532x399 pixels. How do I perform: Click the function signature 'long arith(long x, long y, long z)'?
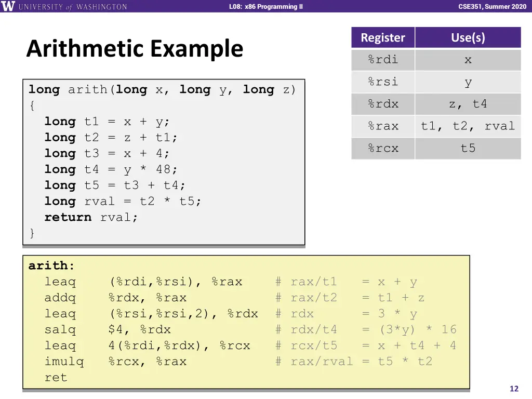tap(162, 89)
